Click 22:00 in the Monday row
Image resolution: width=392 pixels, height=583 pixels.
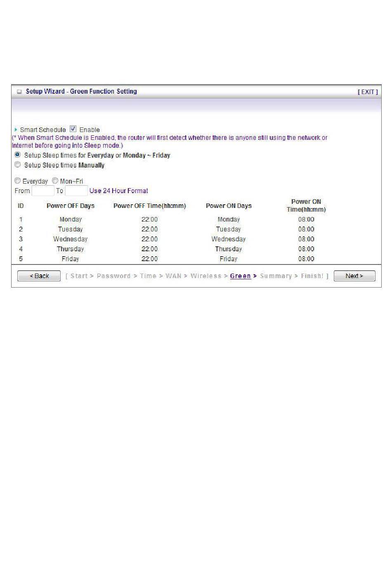tap(149, 220)
